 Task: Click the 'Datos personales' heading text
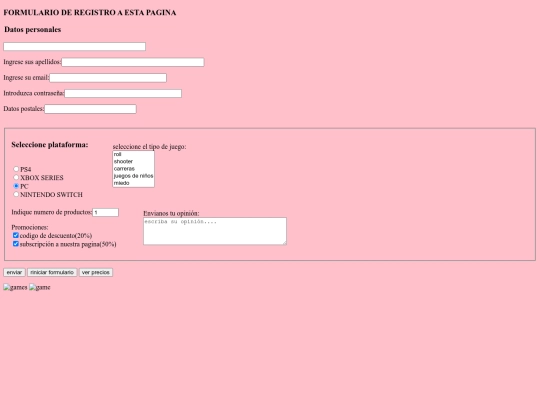tap(32, 30)
